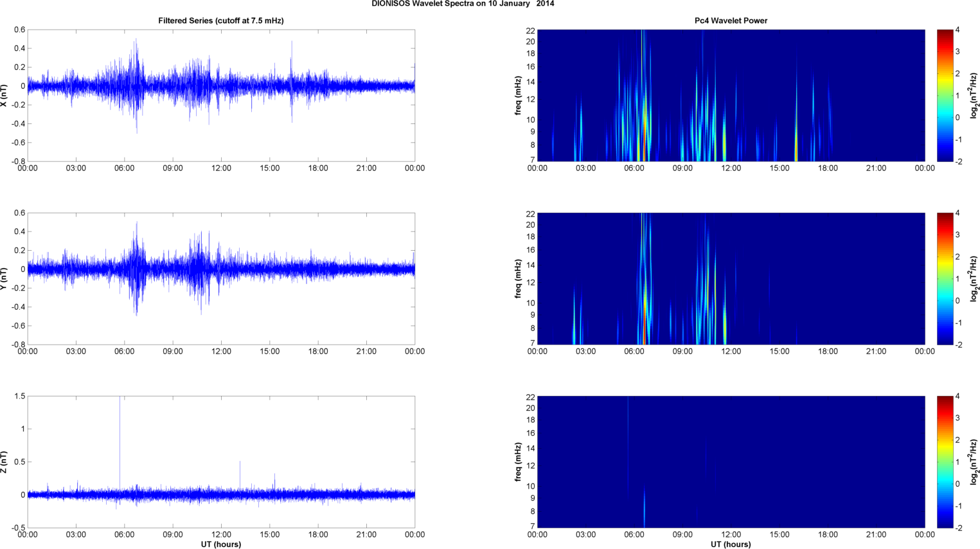Click the "Z (nT)" axis label
This screenshot has height=549, width=980.
click(4, 462)
